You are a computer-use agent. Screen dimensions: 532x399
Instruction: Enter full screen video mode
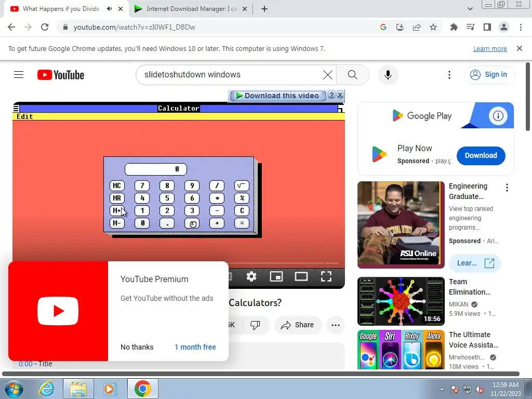[326, 276]
